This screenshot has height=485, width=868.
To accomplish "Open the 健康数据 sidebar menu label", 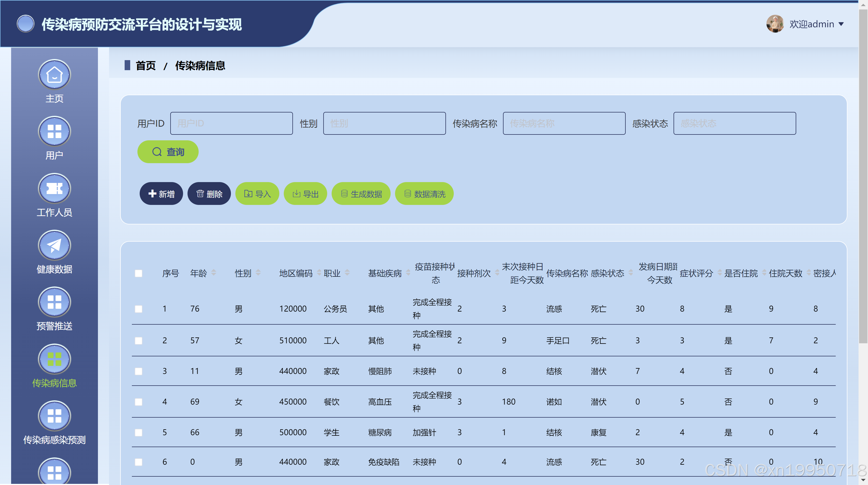I will point(54,269).
